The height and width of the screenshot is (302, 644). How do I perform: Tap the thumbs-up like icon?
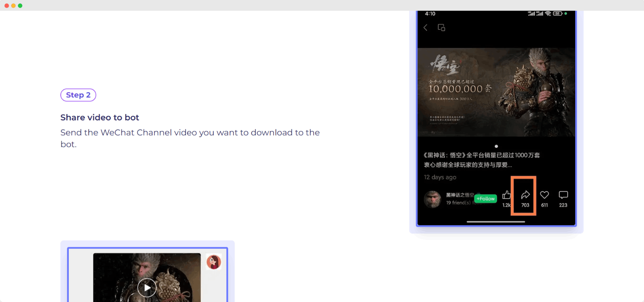(506, 195)
